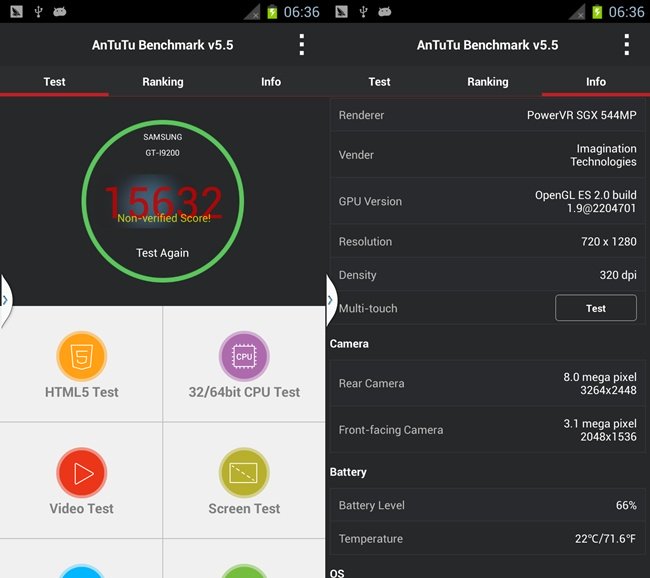Select the Rear Camera info row
The height and width of the screenshot is (578, 650).
[488, 383]
